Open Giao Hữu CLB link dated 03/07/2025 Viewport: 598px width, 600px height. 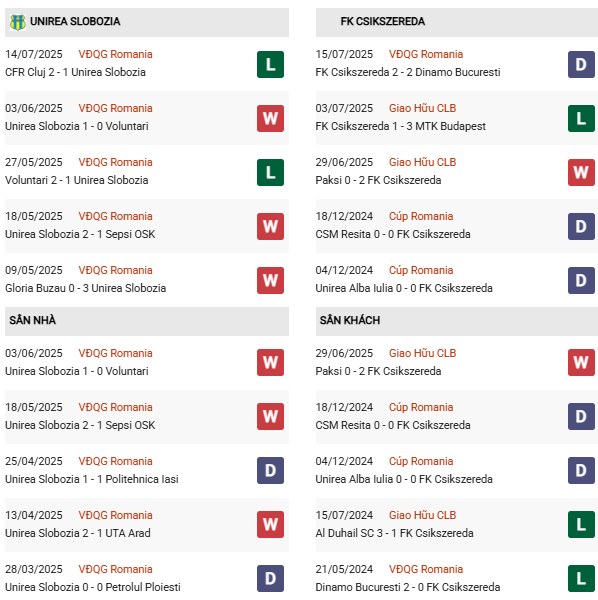pyautogui.click(x=422, y=108)
